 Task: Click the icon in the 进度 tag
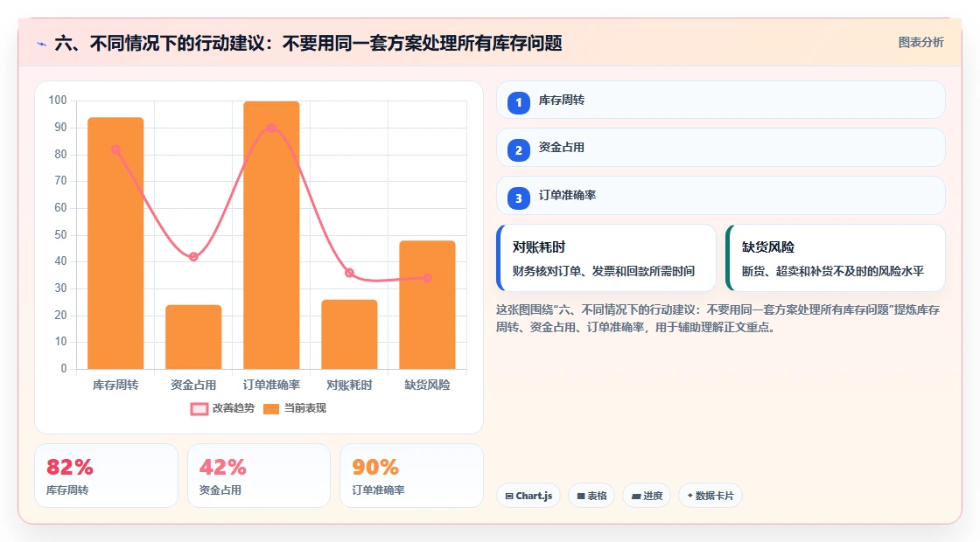tap(636, 496)
